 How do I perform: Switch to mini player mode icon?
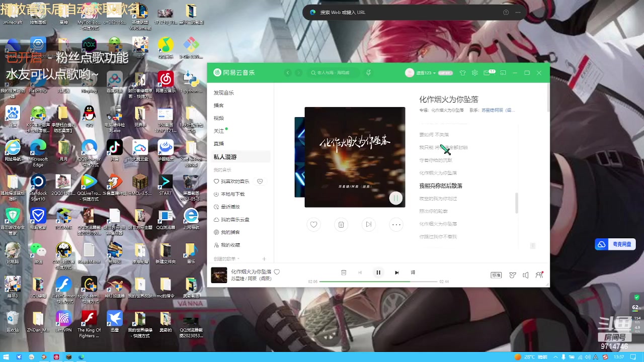click(503, 73)
